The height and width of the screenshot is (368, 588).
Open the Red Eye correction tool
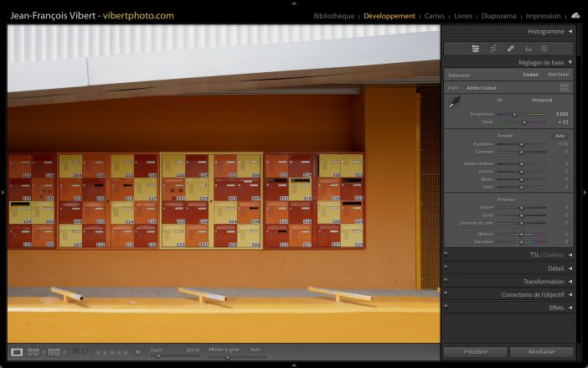point(528,49)
